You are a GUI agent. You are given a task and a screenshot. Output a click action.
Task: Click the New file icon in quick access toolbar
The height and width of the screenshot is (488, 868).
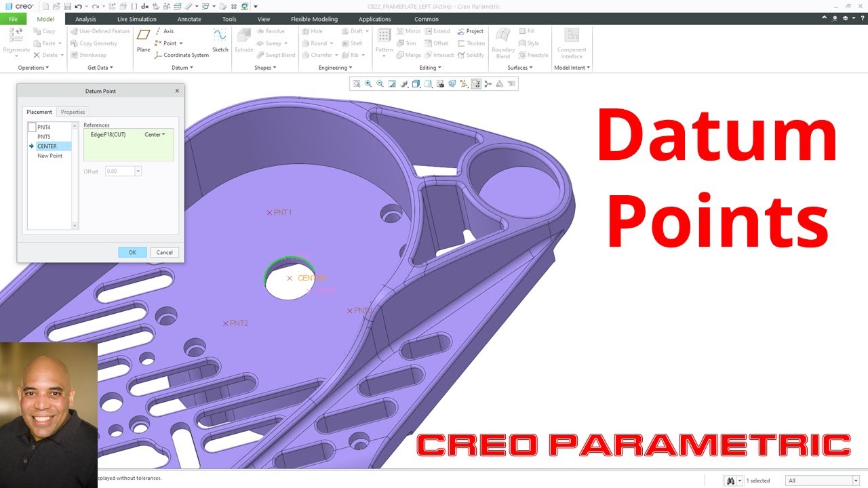(x=45, y=6)
